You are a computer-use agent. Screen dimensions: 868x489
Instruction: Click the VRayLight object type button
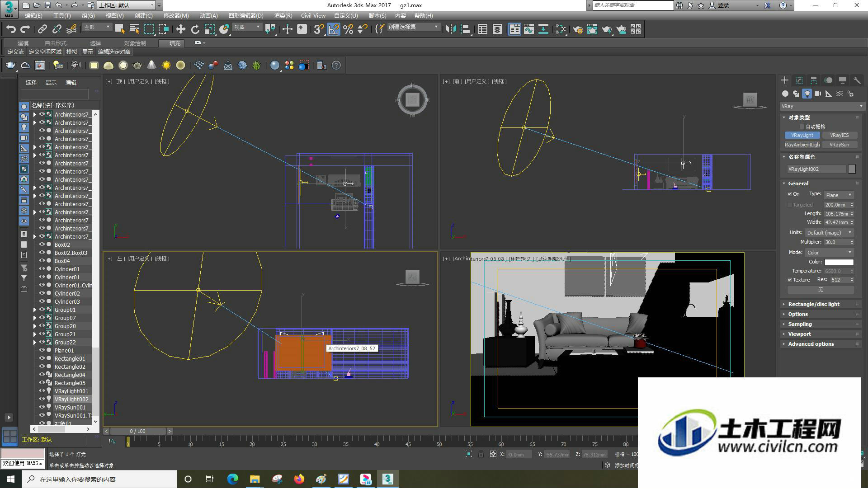coord(802,135)
